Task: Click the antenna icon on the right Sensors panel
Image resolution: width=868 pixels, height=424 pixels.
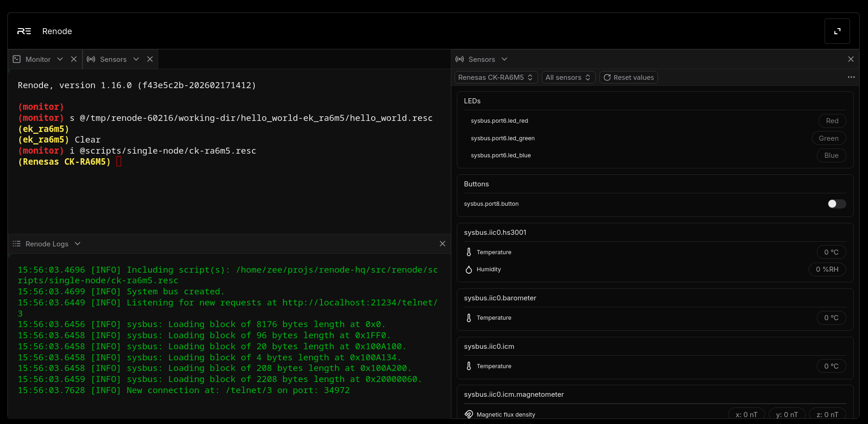Action: coord(460,59)
